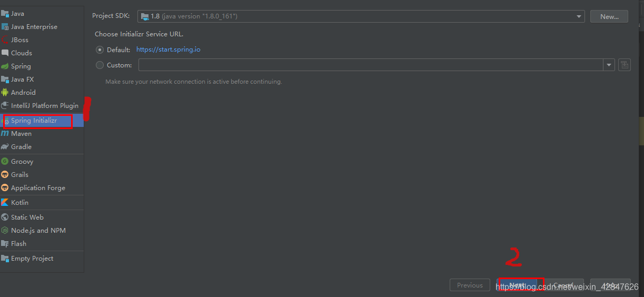Click the 'Project SDK:' label
Viewport: 644px width, 297px height.
111,16
